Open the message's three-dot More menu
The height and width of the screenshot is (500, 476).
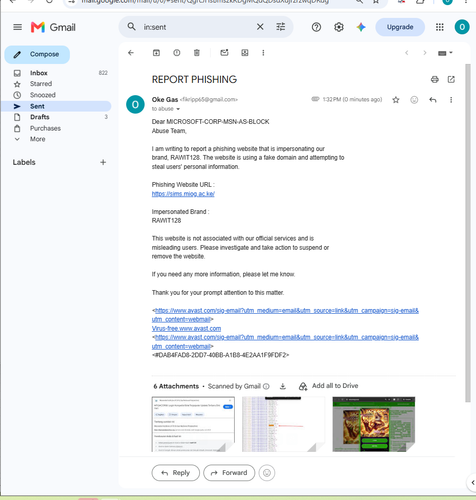click(x=451, y=100)
